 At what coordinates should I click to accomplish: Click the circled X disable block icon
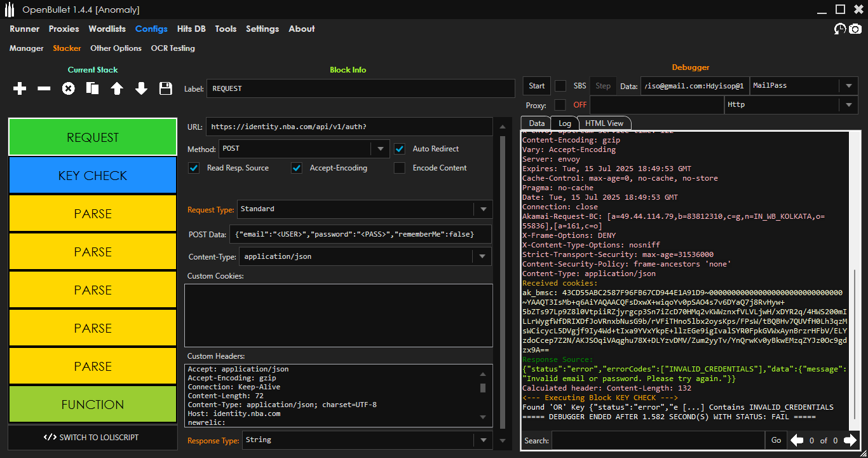coord(68,89)
